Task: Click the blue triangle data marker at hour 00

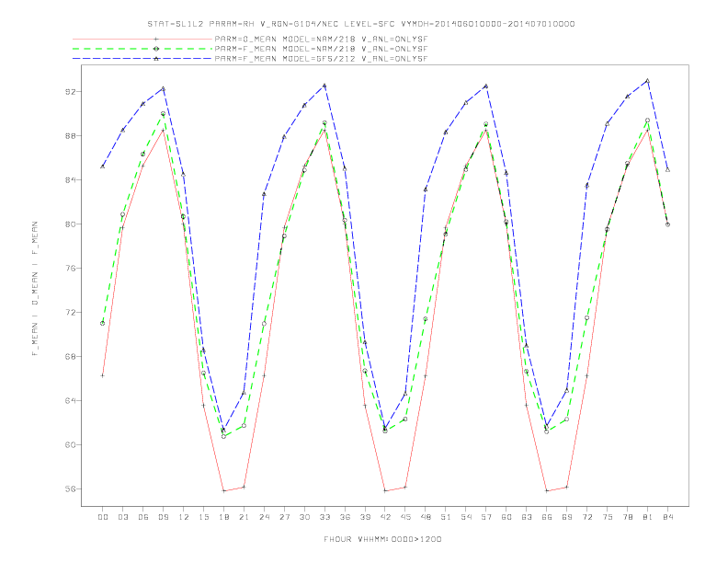Action: [x=103, y=167]
